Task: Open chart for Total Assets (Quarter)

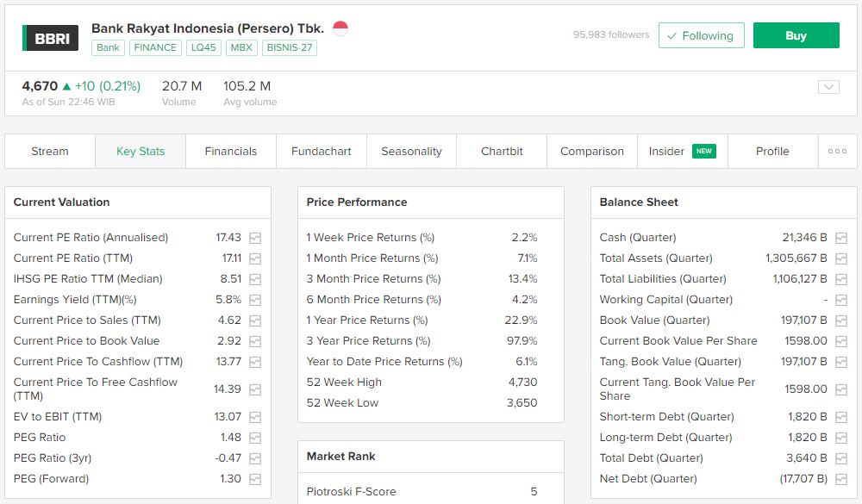Action: pos(841,258)
